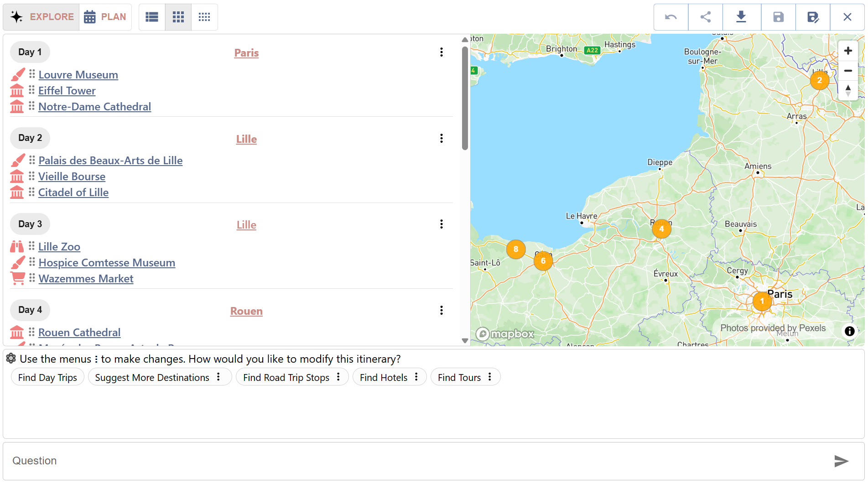Enable the compact grid view layout
The height and width of the screenshot is (484, 868).
tap(204, 17)
